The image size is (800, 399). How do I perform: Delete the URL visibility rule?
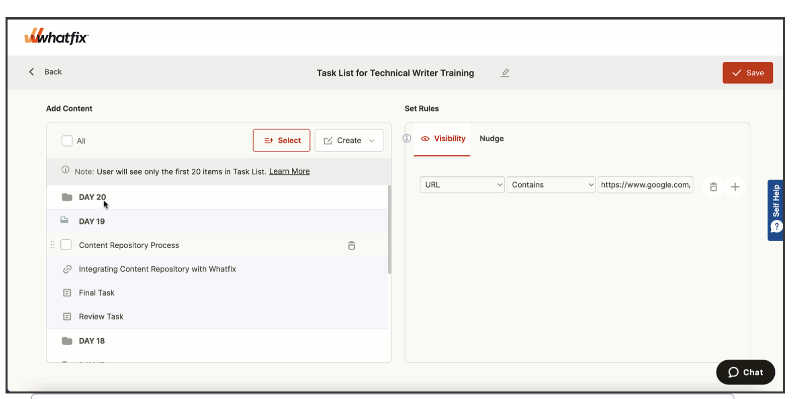(x=713, y=187)
